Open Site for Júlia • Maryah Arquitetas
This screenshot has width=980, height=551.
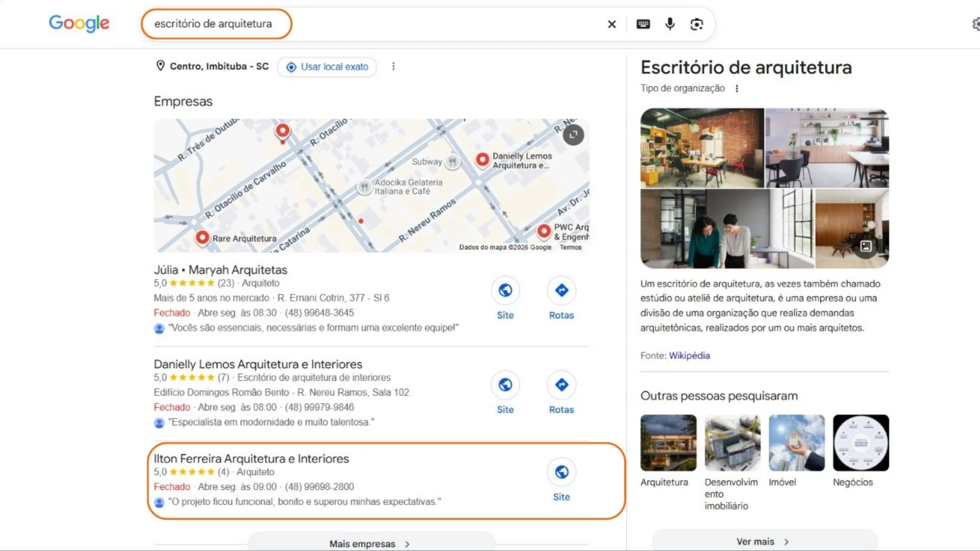pyautogui.click(x=505, y=298)
